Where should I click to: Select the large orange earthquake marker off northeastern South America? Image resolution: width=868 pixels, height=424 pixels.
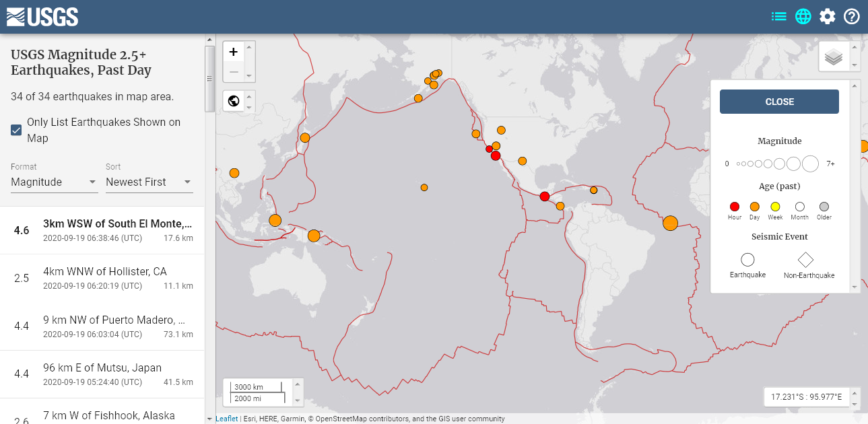(670, 223)
